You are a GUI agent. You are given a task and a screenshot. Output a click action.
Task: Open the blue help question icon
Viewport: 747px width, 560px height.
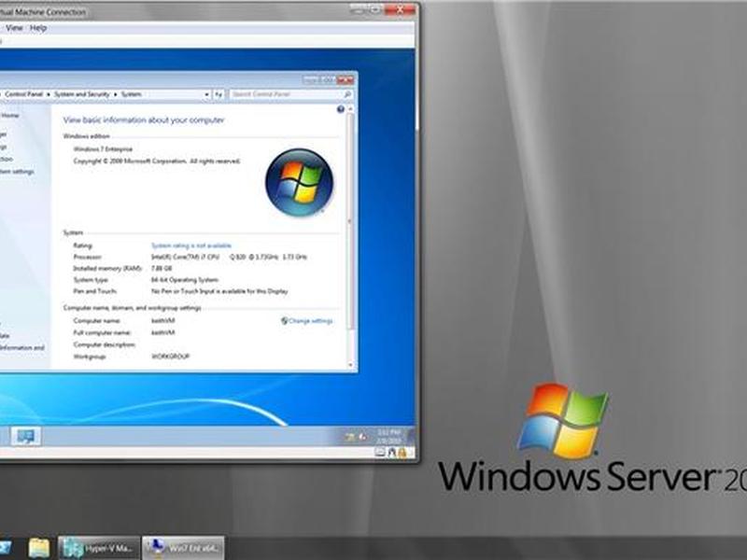tap(340, 109)
